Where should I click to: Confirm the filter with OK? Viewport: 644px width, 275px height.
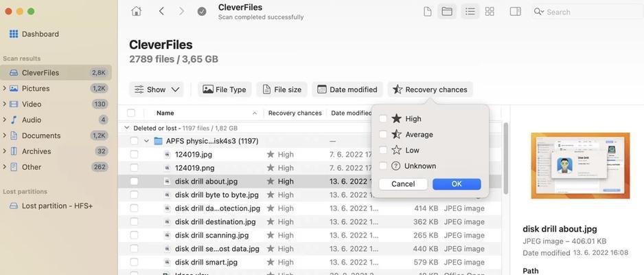point(457,184)
